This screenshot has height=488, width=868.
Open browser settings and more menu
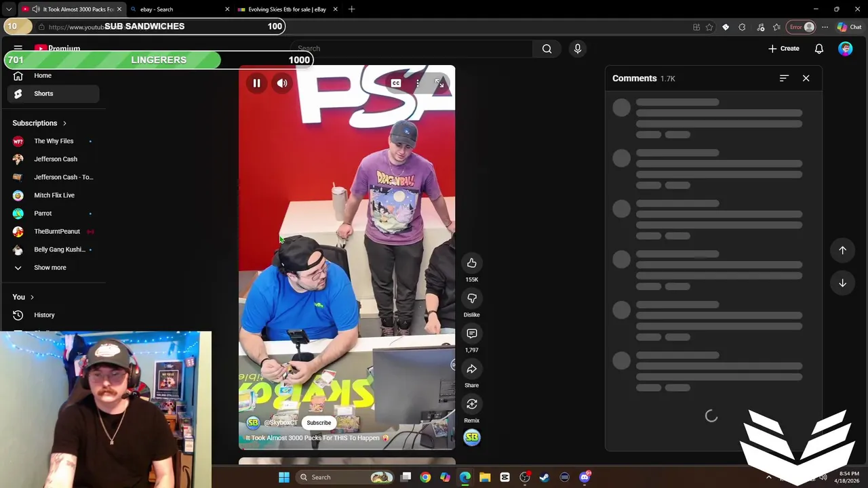(825, 27)
